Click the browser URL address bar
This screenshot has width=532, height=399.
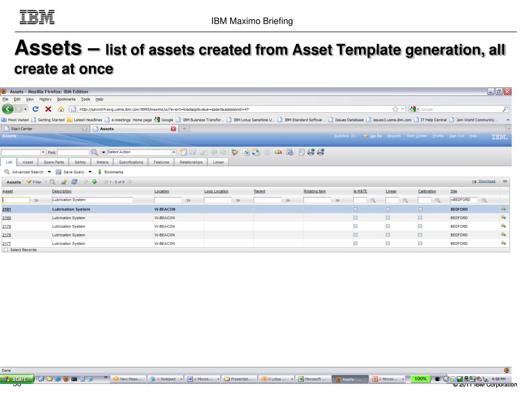[234, 109]
